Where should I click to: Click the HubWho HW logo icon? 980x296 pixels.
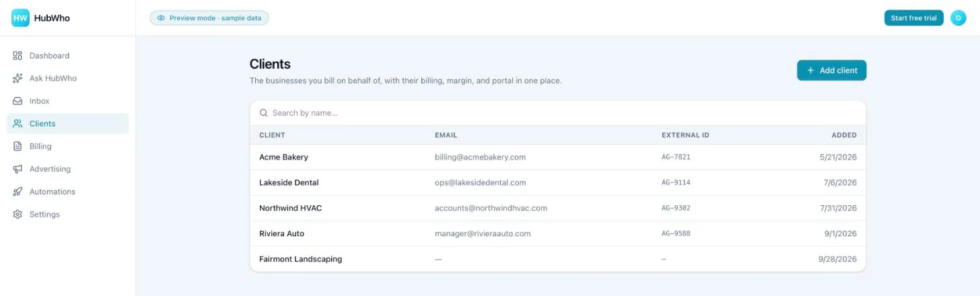[x=20, y=18]
